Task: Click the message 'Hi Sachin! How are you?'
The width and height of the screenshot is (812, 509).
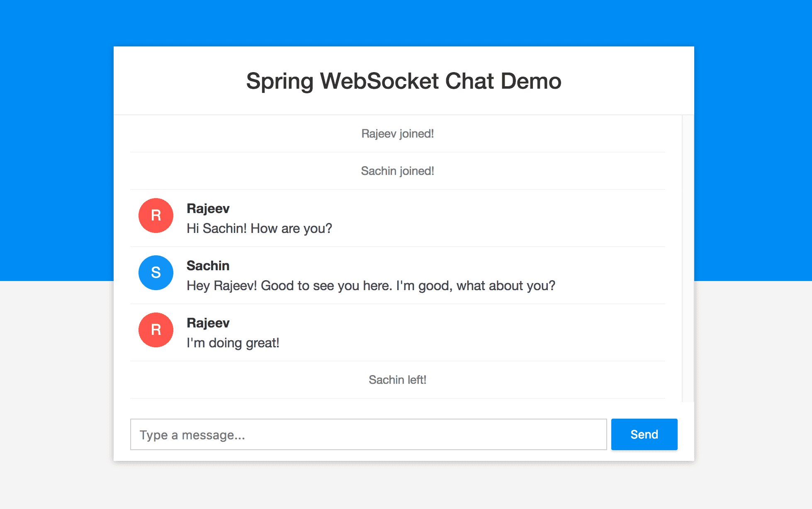Action: (259, 228)
